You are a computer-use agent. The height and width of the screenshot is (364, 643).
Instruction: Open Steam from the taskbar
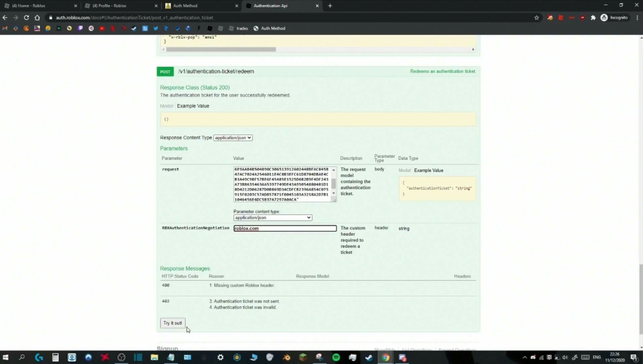(x=369, y=357)
